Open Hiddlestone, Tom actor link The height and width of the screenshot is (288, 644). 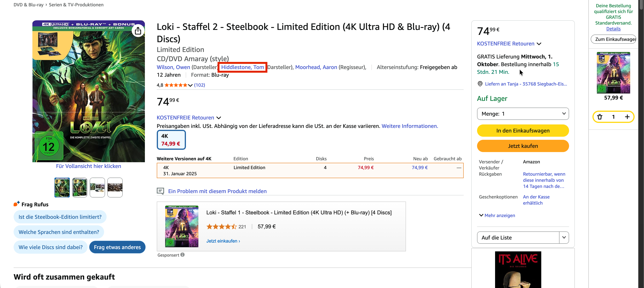click(242, 67)
